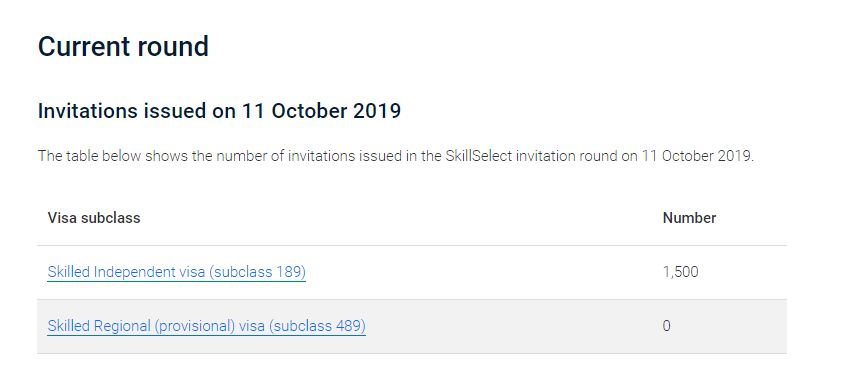Screen dimensions: 852x375
Task: Click the number 189 inside the first link
Action: point(291,272)
